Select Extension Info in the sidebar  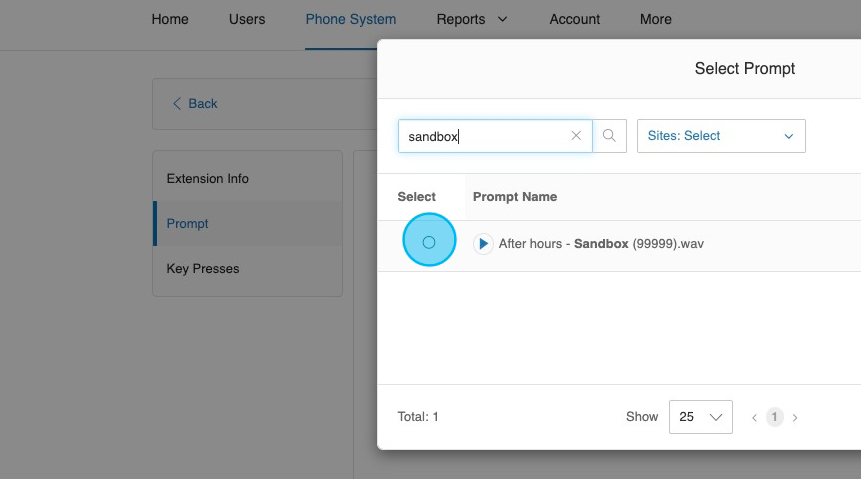208,179
